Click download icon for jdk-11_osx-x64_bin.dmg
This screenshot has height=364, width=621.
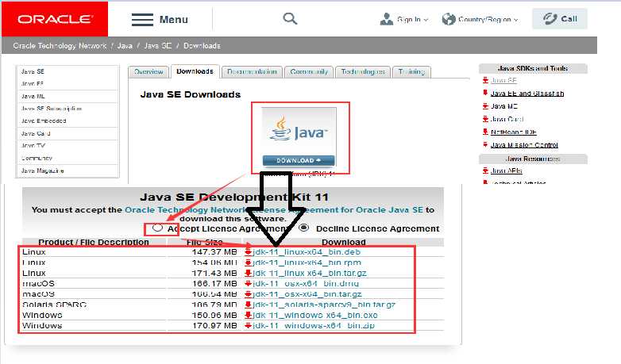249,284
